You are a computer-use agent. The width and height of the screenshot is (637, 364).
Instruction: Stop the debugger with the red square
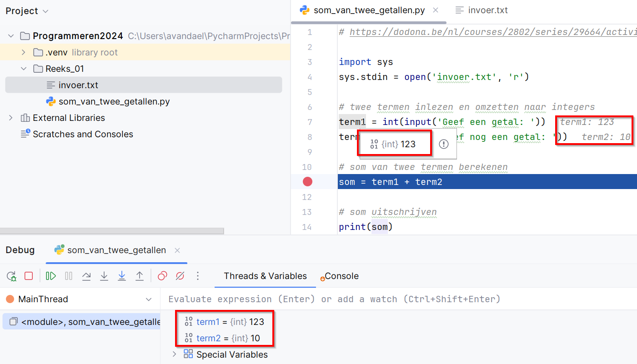coord(29,276)
